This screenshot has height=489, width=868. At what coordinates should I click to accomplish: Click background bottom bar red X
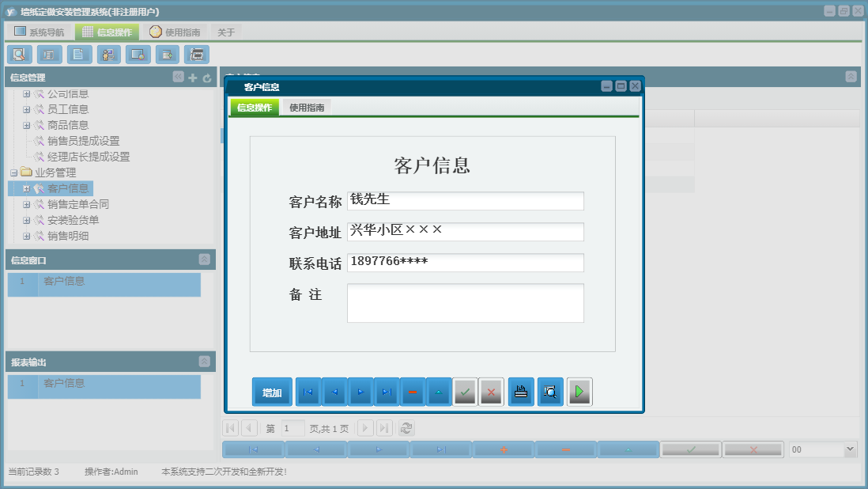click(x=753, y=449)
